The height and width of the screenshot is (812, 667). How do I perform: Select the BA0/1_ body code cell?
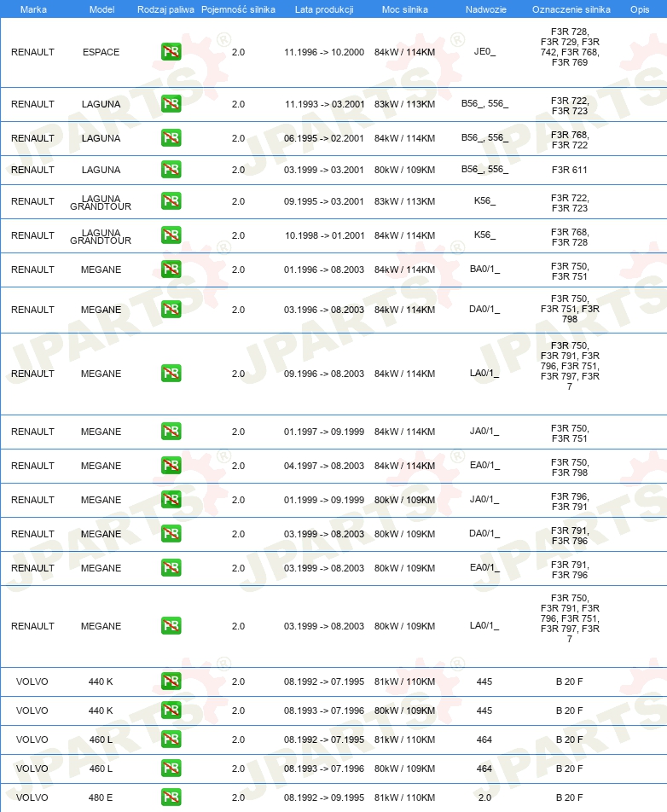tap(484, 270)
